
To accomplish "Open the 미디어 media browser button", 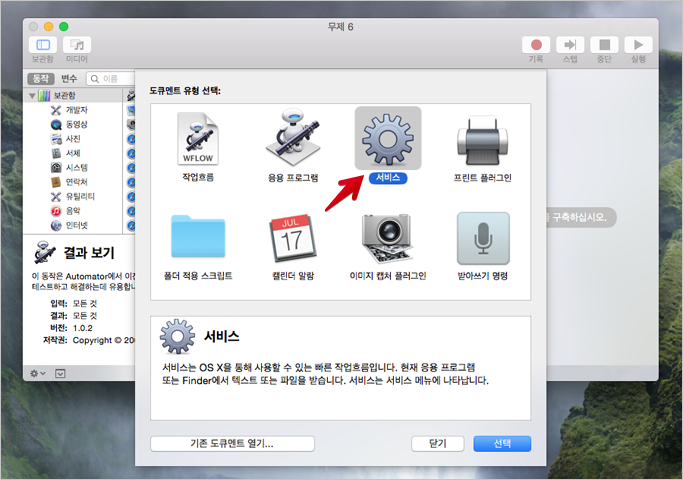I will tap(77, 45).
